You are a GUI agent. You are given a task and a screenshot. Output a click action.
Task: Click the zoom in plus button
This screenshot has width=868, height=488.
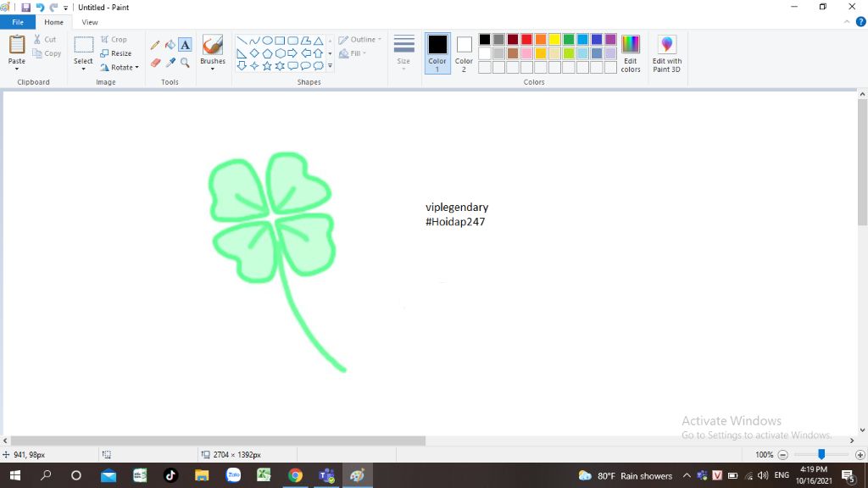pyautogui.click(x=860, y=455)
